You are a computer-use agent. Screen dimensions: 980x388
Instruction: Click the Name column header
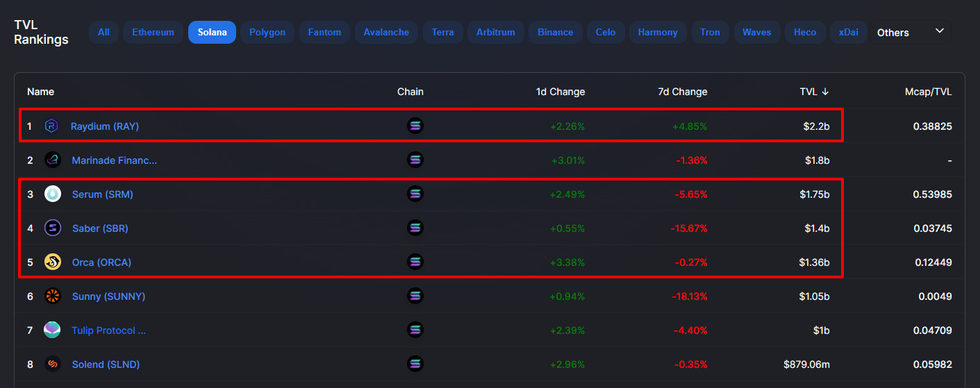(40, 92)
